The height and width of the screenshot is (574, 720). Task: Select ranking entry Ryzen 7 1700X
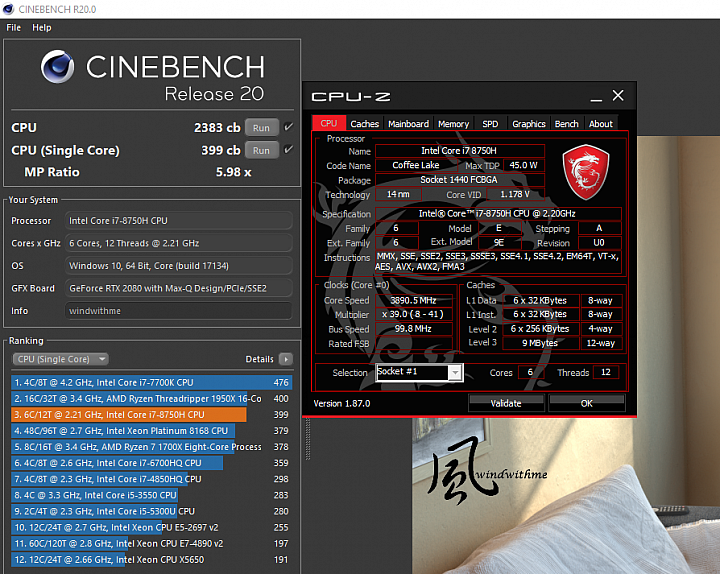152,446
